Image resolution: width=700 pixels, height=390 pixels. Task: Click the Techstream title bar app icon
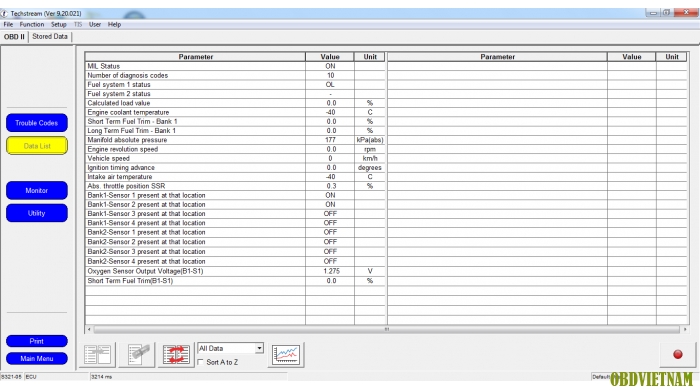[x=4, y=13]
